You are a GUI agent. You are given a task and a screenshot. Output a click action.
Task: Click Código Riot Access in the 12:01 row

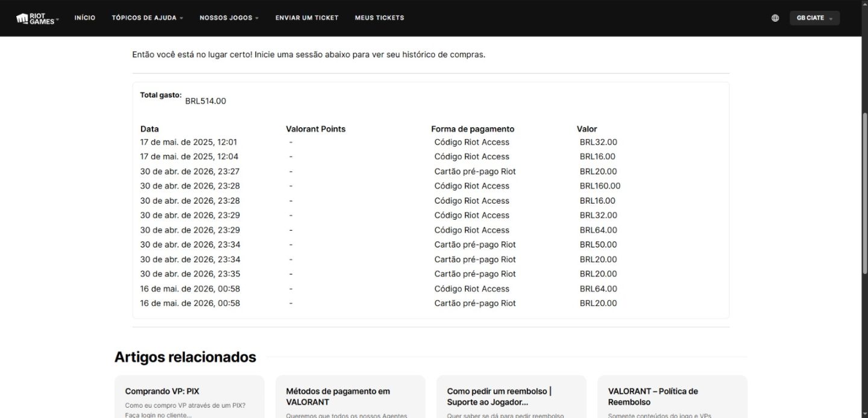(x=472, y=142)
